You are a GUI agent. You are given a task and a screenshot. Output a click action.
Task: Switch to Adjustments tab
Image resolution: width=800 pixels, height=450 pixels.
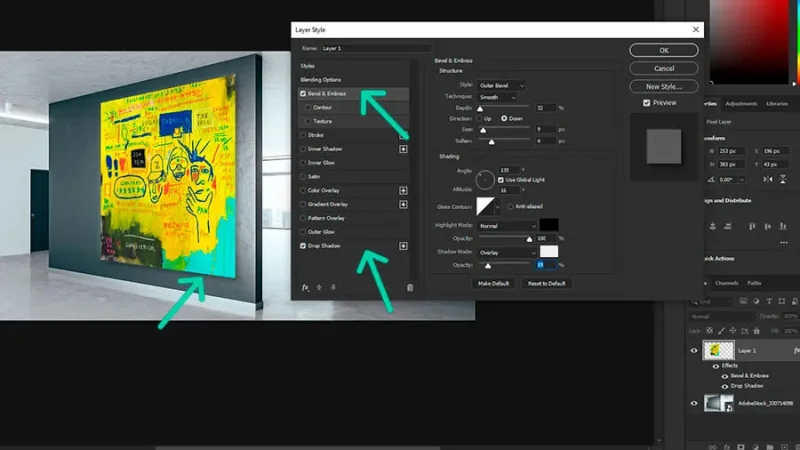(741, 104)
